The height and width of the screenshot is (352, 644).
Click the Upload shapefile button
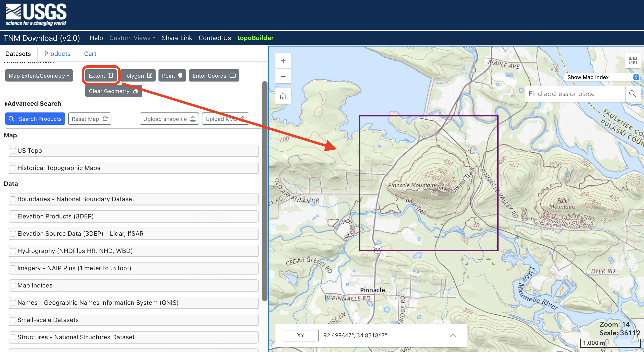[x=169, y=119]
